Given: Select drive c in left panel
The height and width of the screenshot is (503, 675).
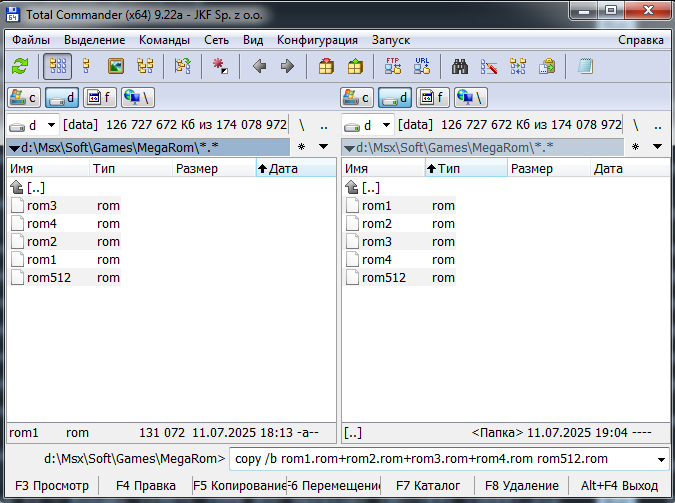Looking at the screenshot, I should click(x=24, y=98).
